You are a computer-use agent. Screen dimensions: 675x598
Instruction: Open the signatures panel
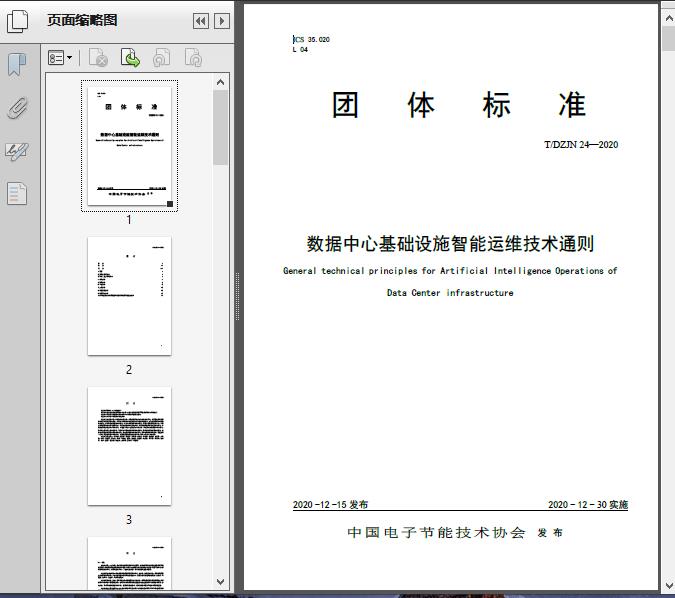(17, 151)
